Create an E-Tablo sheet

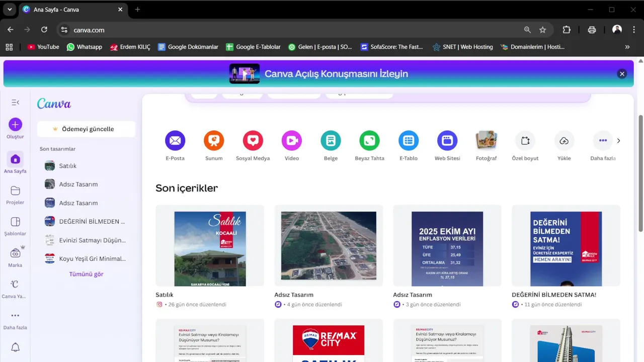coord(409,141)
